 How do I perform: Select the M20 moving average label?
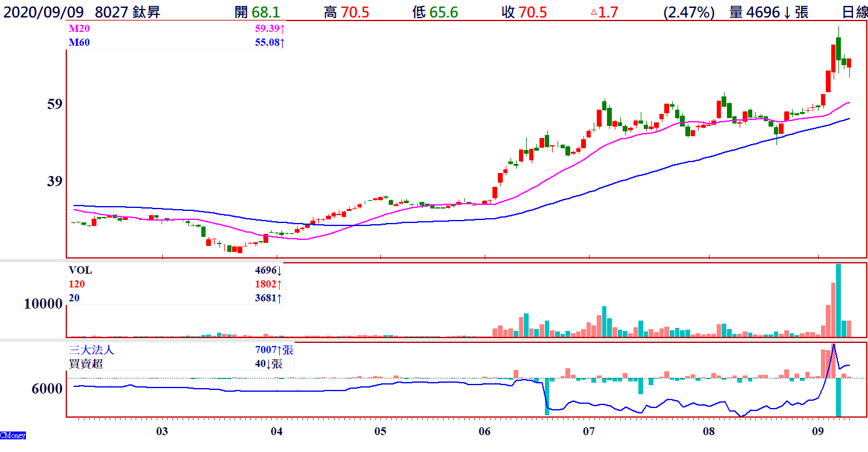[78, 28]
